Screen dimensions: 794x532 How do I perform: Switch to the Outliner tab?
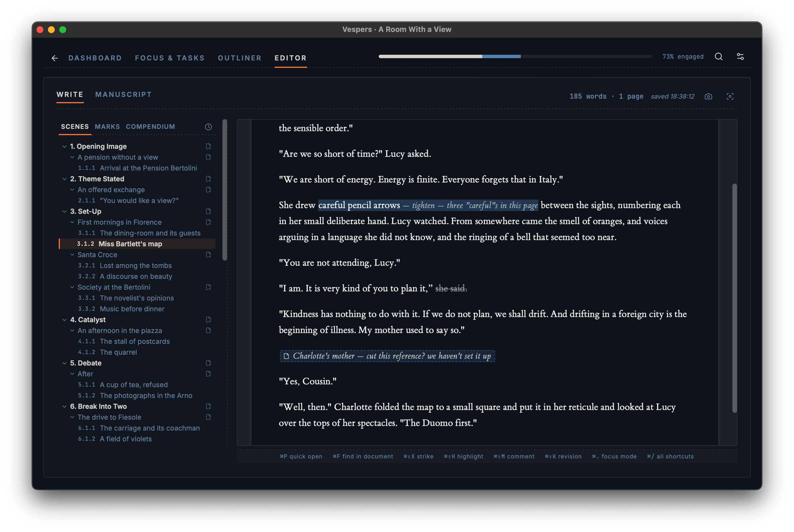240,58
